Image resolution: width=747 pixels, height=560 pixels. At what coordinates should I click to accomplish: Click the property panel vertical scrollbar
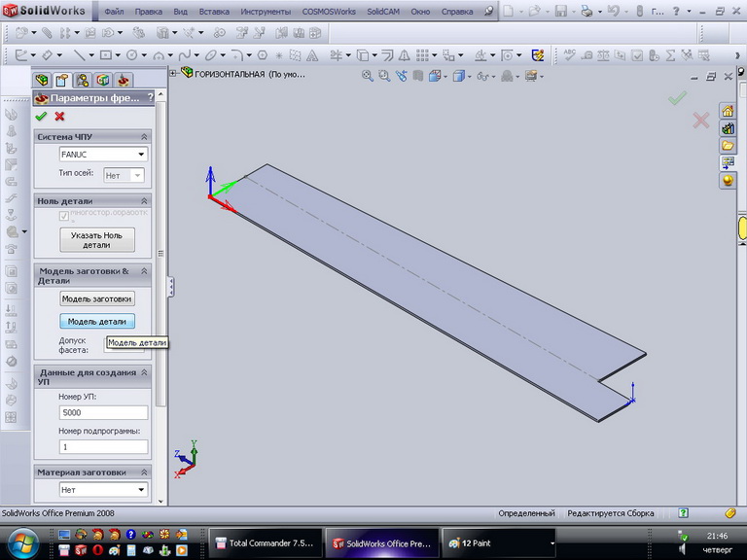coord(160,254)
